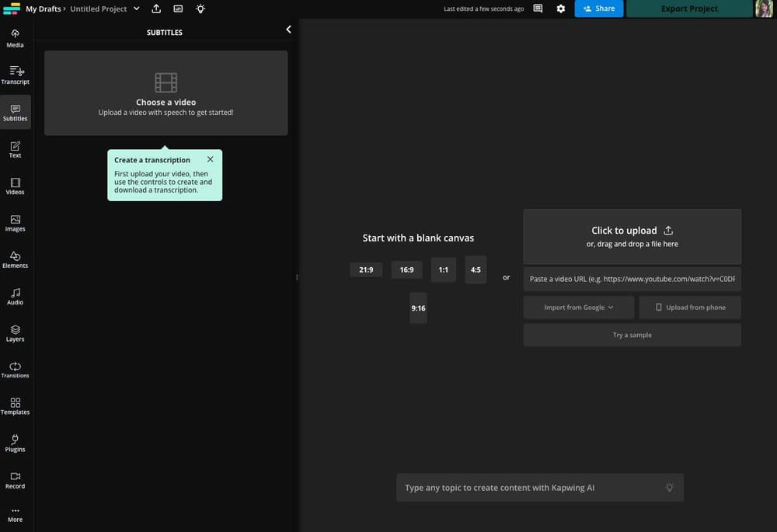Open the comments icon near top right
Image resolution: width=777 pixels, height=532 pixels.
[x=538, y=9]
